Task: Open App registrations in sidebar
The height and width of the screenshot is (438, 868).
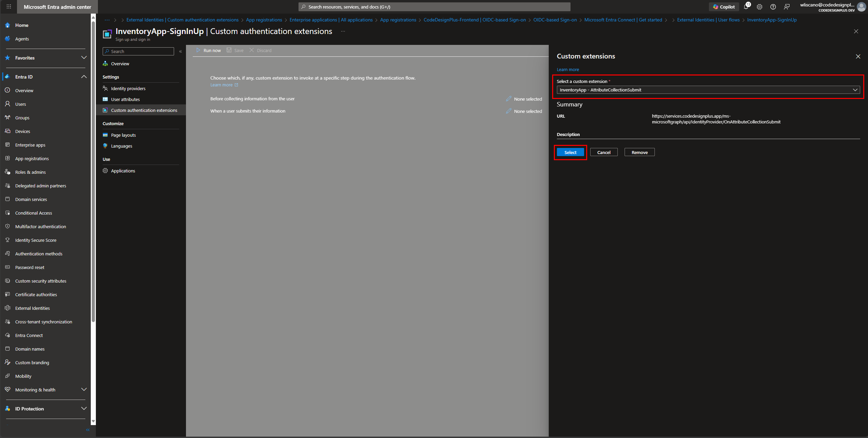Action: [32, 158]
